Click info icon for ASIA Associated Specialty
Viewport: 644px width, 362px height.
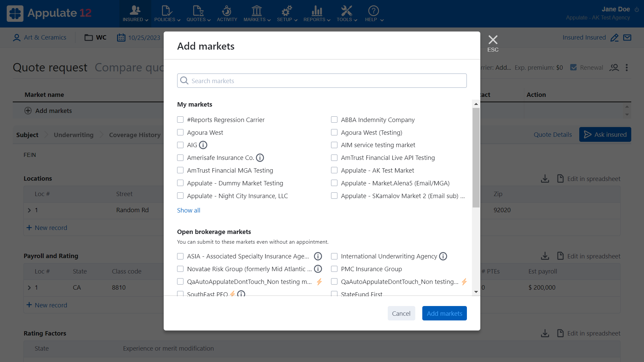[318, 256]
